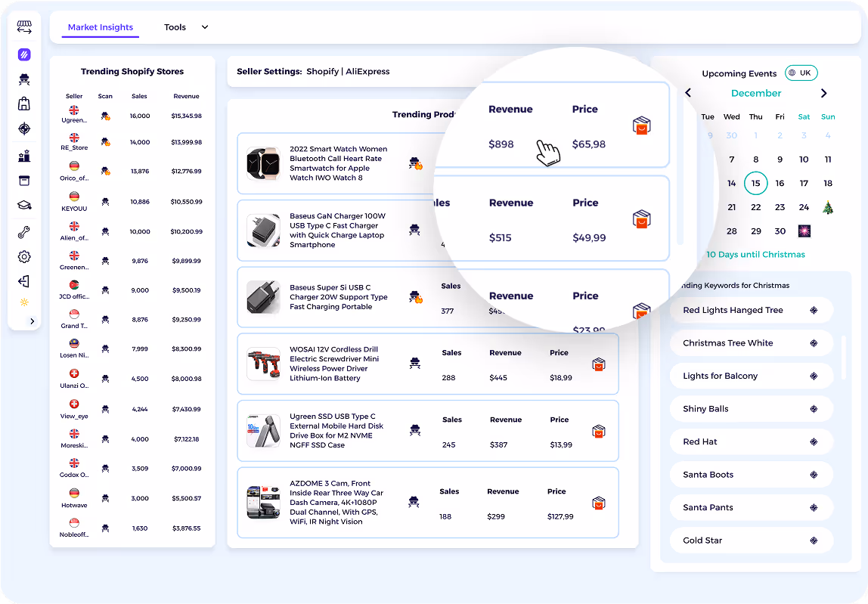Click the spy scan icon on AZDOME Cam

pos(414,502)
